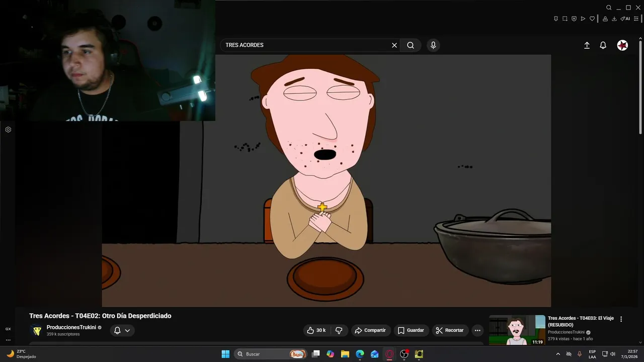Open the YouTube upload/create icon

[587, 45]
